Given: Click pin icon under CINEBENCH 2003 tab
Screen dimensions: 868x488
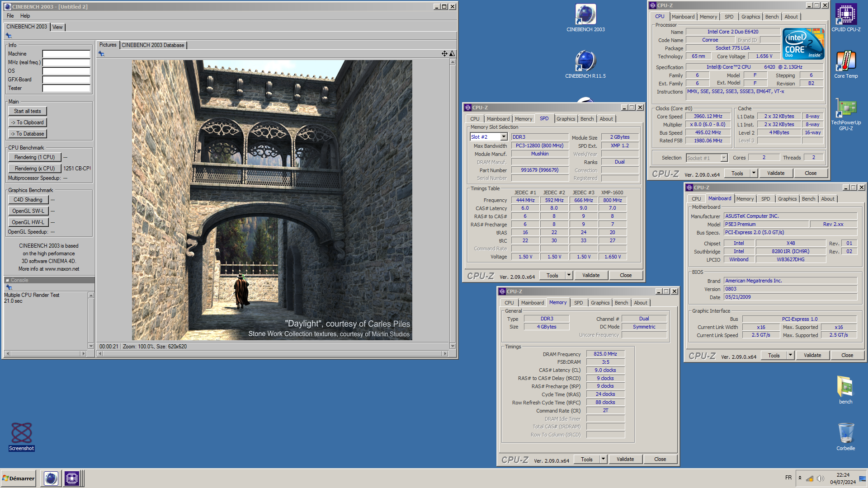Looking at the screenshot, I should click(x=9, y=36).
